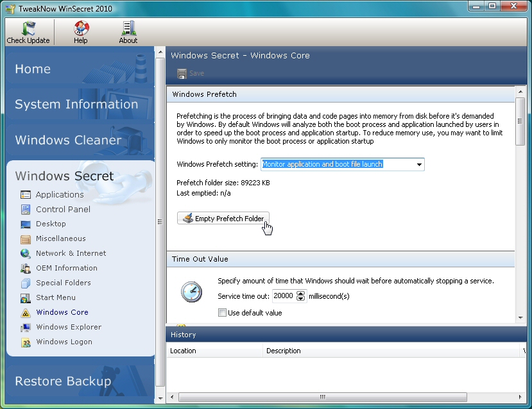The width and height of the screenshot is (532, 409).
Task: Select Windows Logon item
Action: (x=64, y=342)
